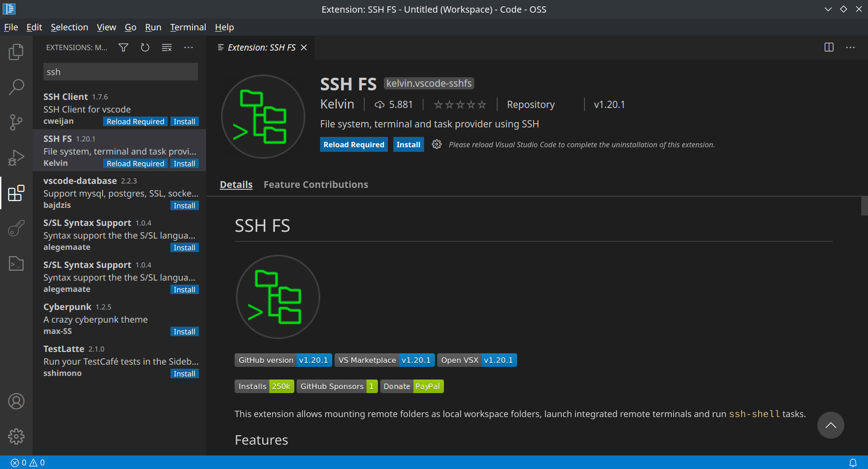Viewport: 868px width, 469px height.
Task: Open the key-shaped activity bar view
Action: pyautogui.click(x=16, y=228)
